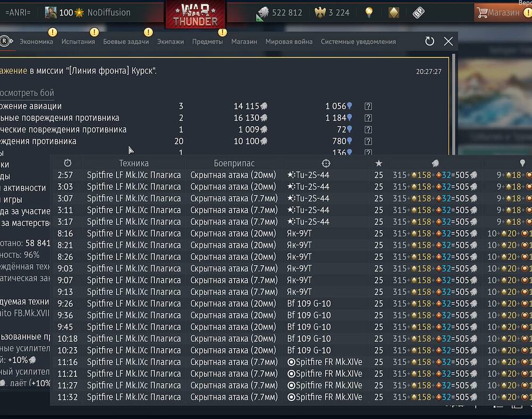Click the clock time column header icon
Image resolution: width=532 pixels, height=419 pixels.
click(68, 163)
